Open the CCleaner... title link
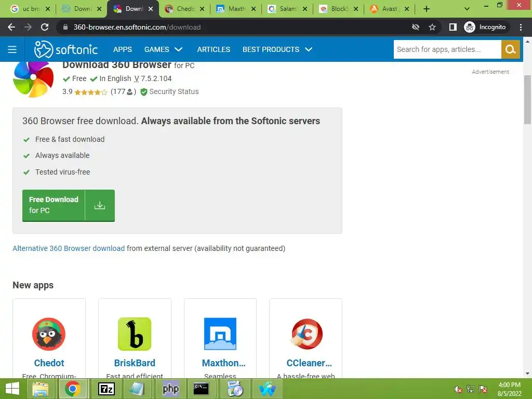 tap(309, 363)
